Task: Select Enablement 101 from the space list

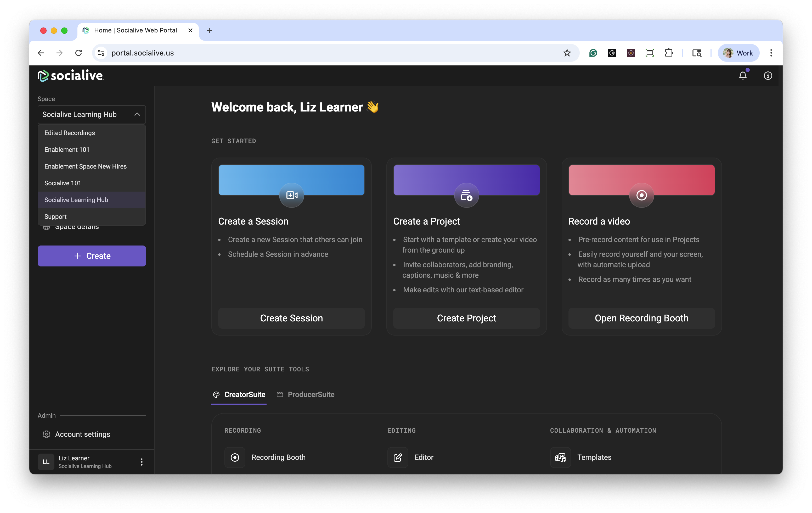Action: 67,149
